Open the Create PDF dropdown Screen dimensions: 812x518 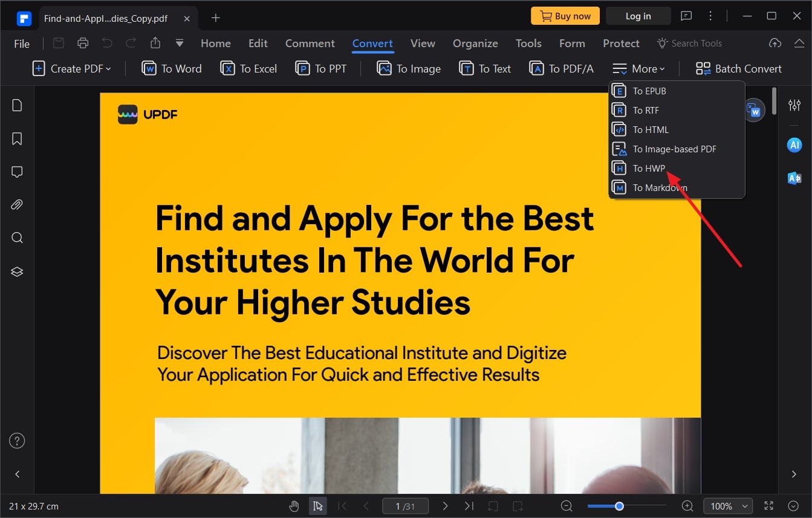[x=71, y=68]
